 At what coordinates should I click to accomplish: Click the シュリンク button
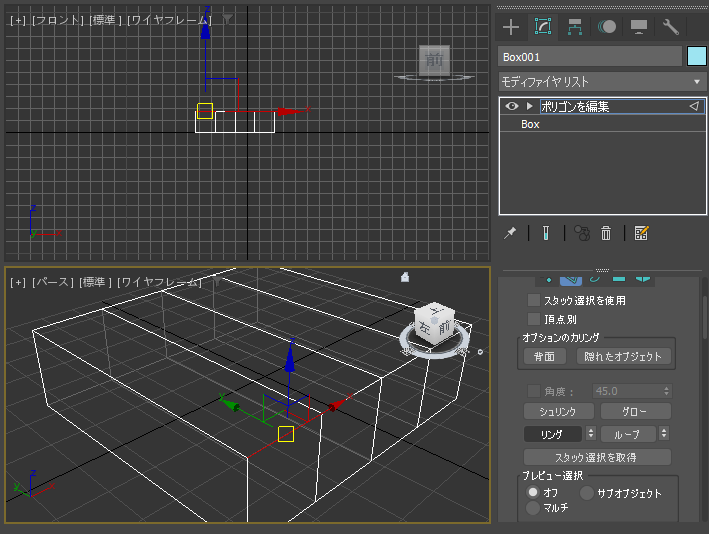[558, 411]
